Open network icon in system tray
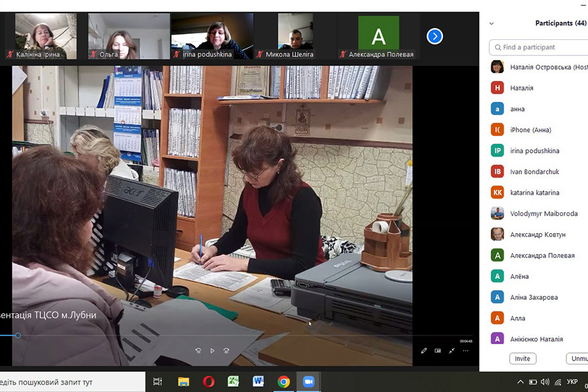 pos(558,382)
